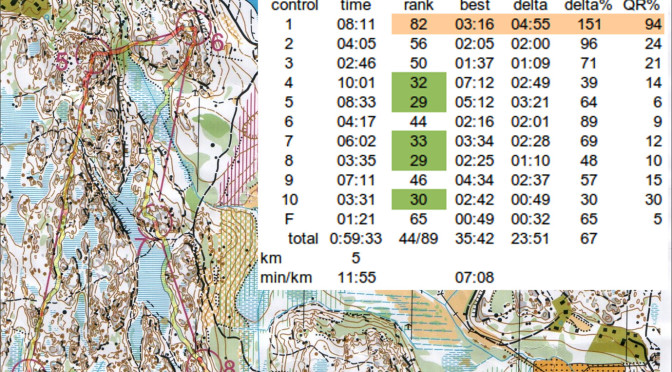Select the F finish row label
This screenshot has width=672, height=372.
click(x=289, y=219)
